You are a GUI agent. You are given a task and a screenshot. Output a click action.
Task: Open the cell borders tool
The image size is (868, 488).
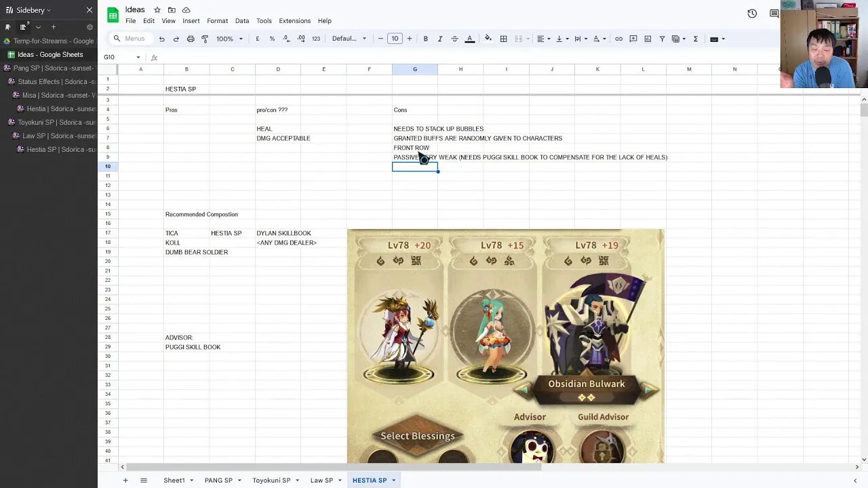click(503, 39)
